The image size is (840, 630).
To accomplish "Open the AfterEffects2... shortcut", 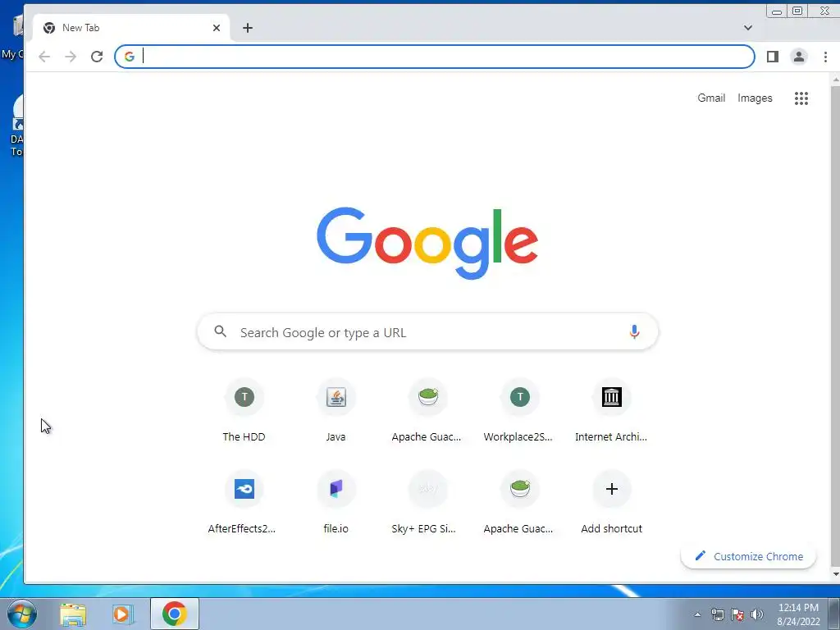I will click(x=244, y=503).
